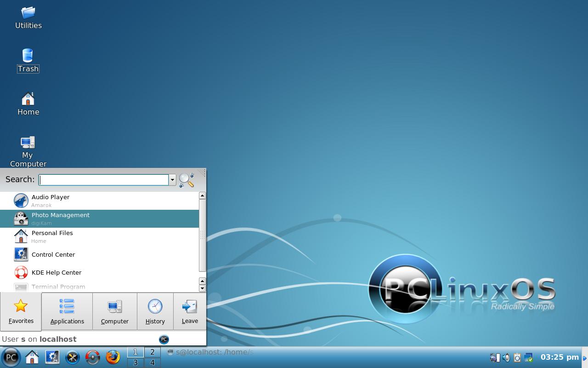Launch Firefox from the taskbar

(113, 357)
